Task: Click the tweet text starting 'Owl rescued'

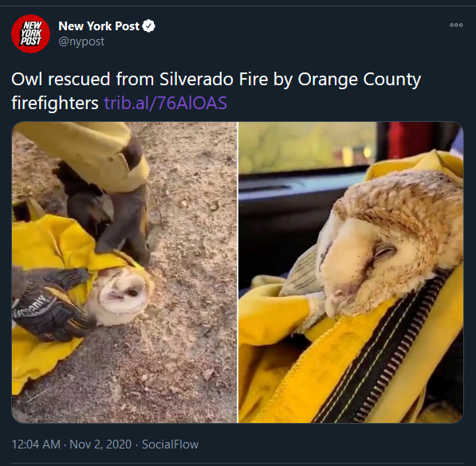Action: tap(216, 91)
